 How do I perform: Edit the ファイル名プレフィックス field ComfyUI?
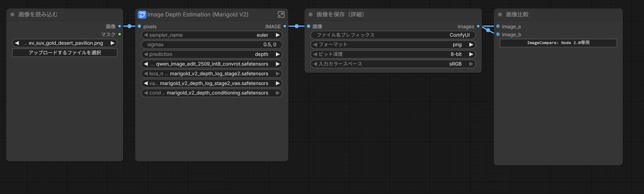click(x=393, y=35)
